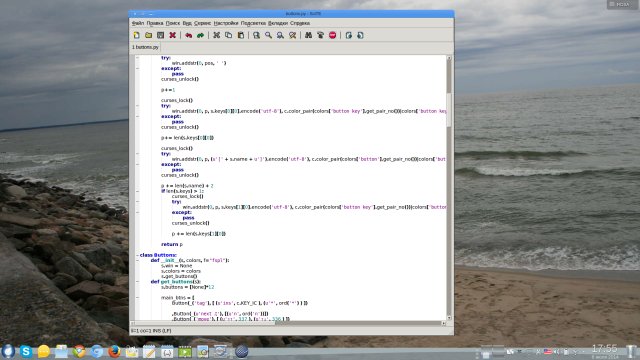This screenshot has width=640, height=360.
Task: Open Firefox from the taskbar
Action: (114, 351)
